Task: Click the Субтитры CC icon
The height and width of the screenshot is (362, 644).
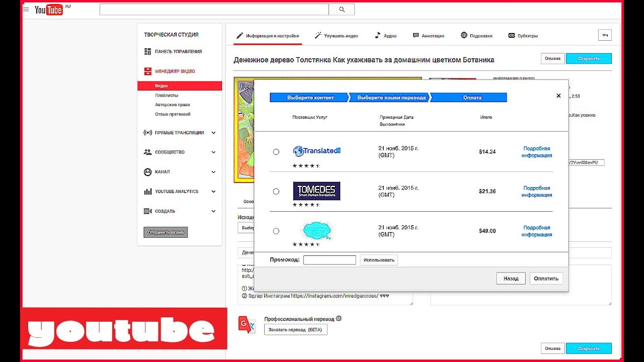Action: coord(512,36)
